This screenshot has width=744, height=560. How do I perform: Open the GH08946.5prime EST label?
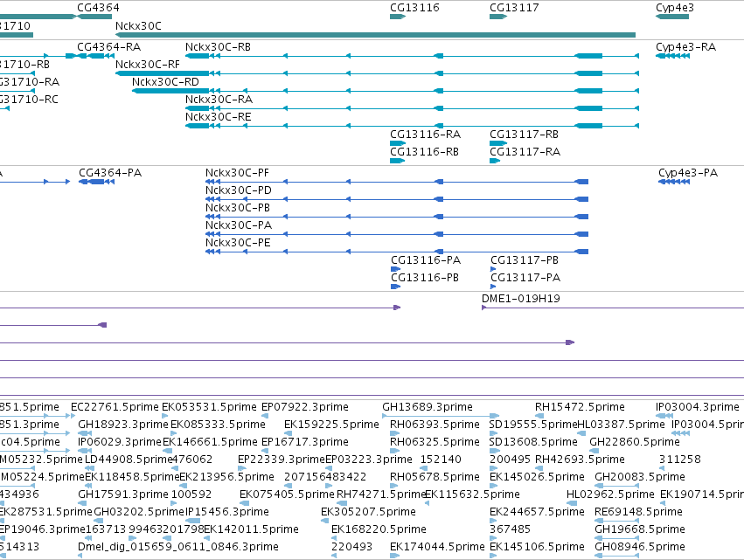coord(640,547)
